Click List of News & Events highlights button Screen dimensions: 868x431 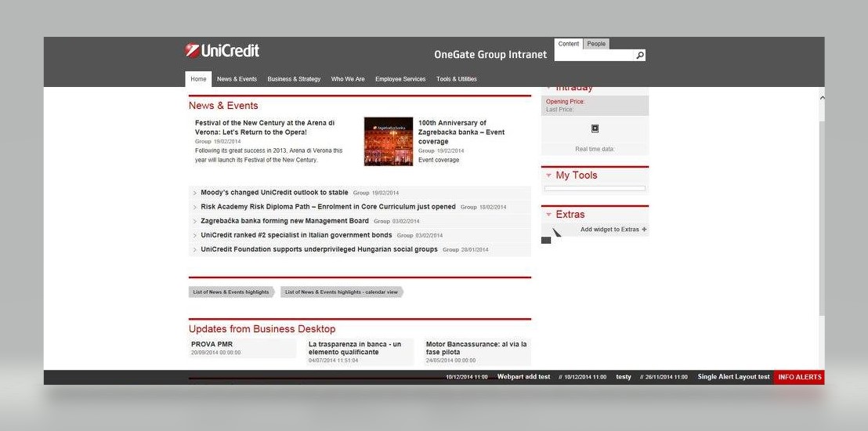(x=231, y=292)
